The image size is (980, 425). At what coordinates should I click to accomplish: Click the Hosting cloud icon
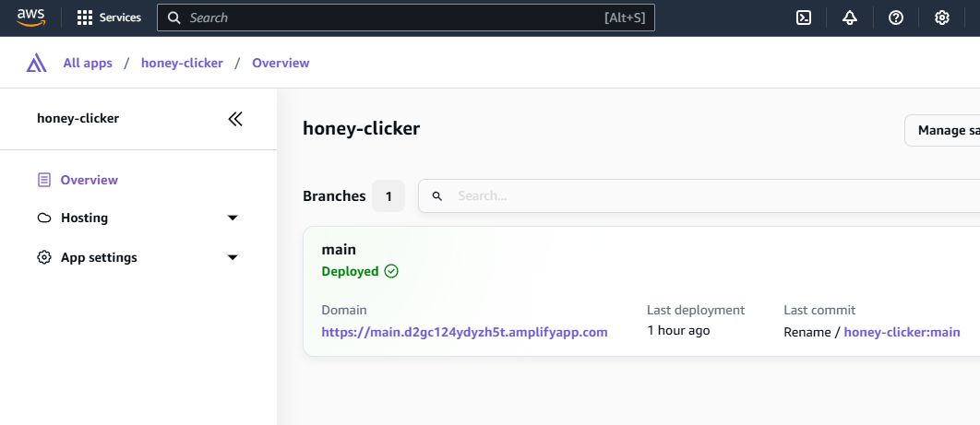[x=43, y=218]
